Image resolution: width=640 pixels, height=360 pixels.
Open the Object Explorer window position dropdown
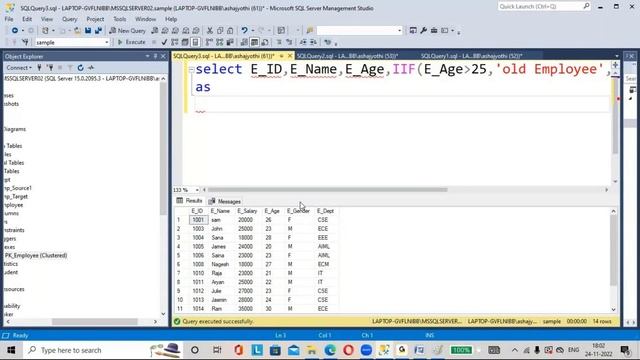pos(147,56)
